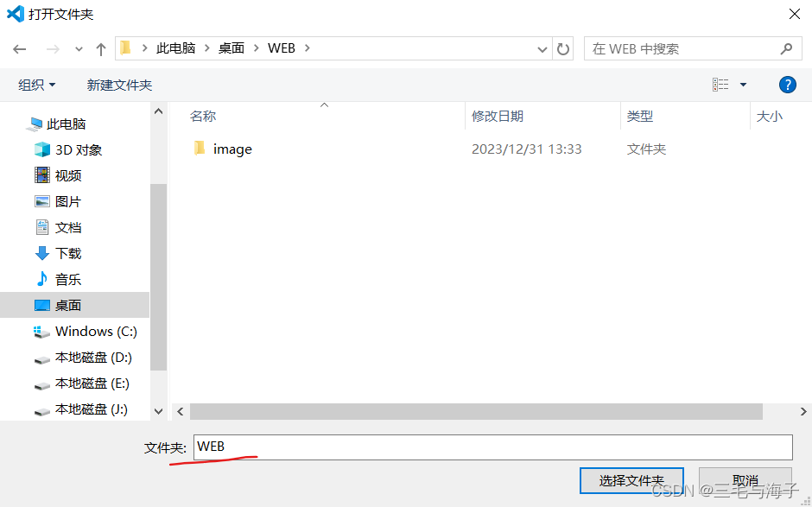Select WEB in the address breadcrumb
This screenshot has height=507, width=812.
(282, 48)
